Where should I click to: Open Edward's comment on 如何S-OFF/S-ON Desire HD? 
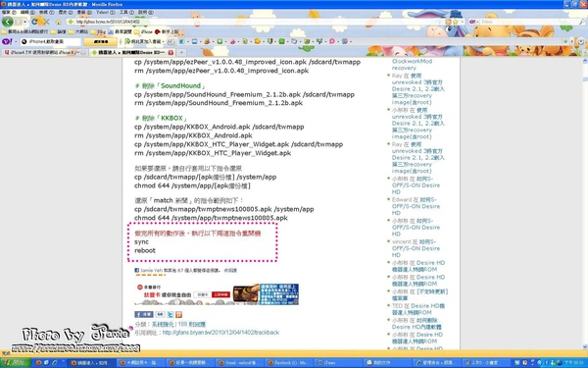(x=416, y=206)
